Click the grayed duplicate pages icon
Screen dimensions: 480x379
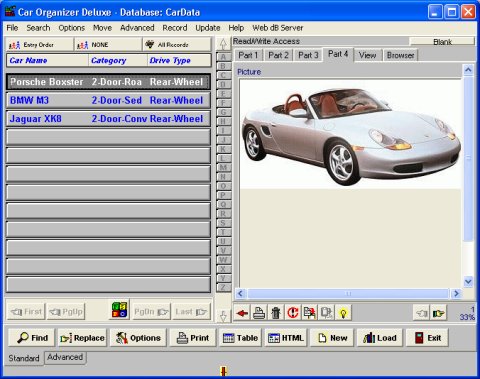click(326, 313)
